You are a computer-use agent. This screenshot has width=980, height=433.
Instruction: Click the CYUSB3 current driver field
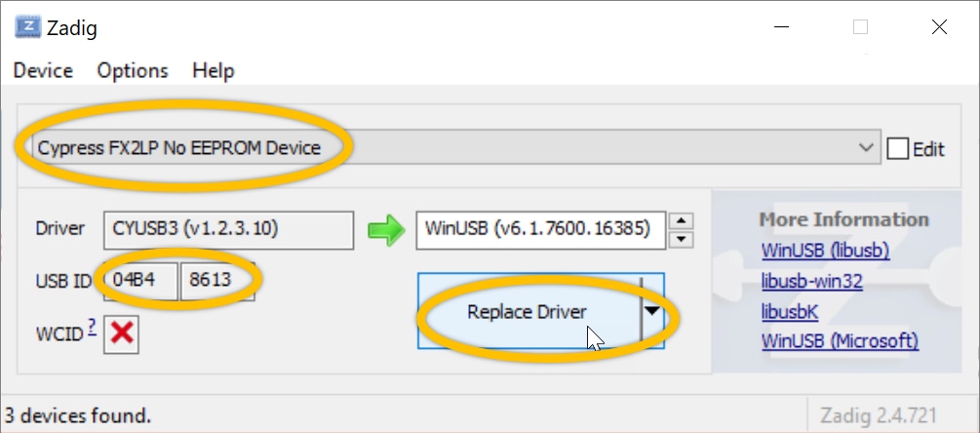[x=228, y=229]
